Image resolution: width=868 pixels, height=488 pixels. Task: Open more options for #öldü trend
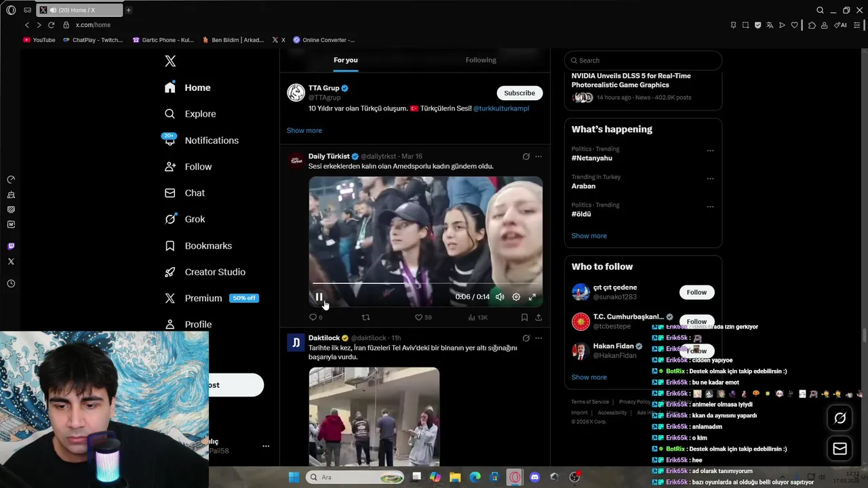tap(710, 207)
